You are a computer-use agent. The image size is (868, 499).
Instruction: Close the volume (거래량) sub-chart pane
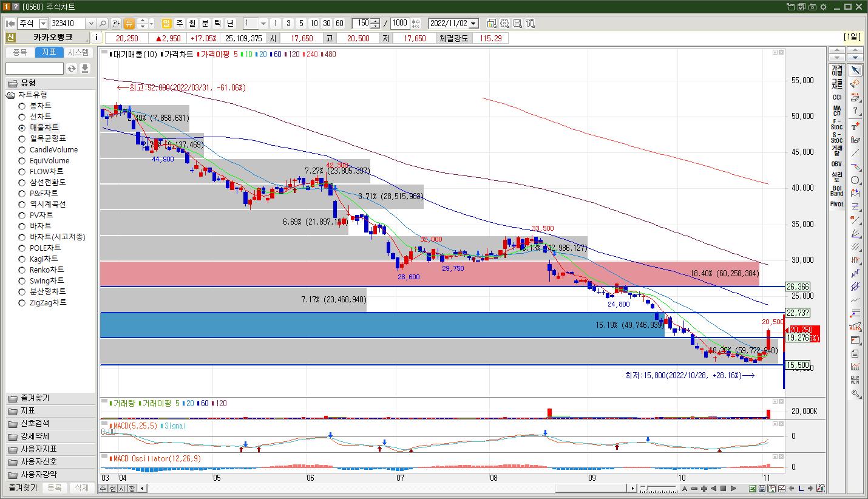[781, 401]
